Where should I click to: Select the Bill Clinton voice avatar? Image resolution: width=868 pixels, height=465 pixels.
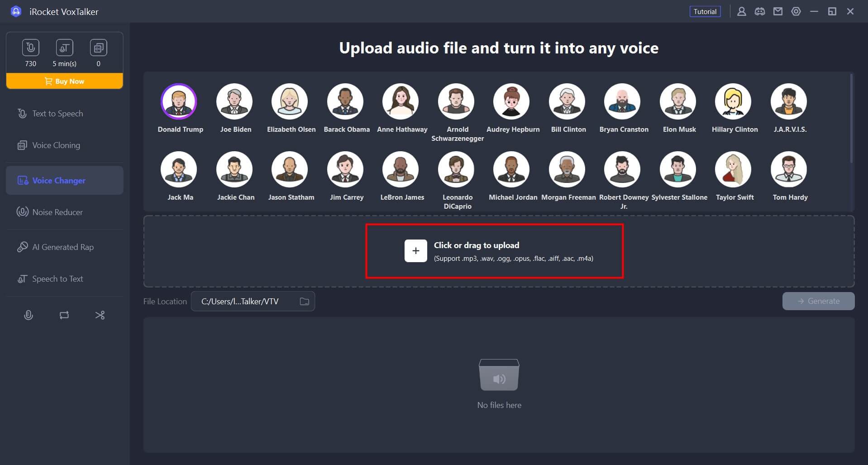tap(567, 101)
